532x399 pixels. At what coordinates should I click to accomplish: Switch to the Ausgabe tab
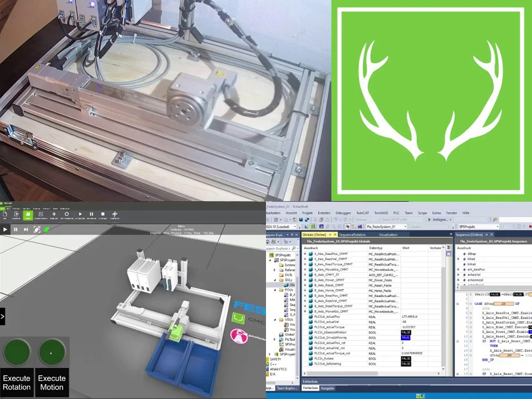328,388
